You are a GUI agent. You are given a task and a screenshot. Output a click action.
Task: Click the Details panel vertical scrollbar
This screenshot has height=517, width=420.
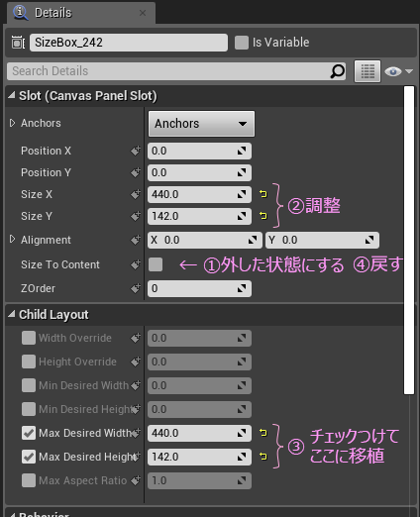(409, 240)
